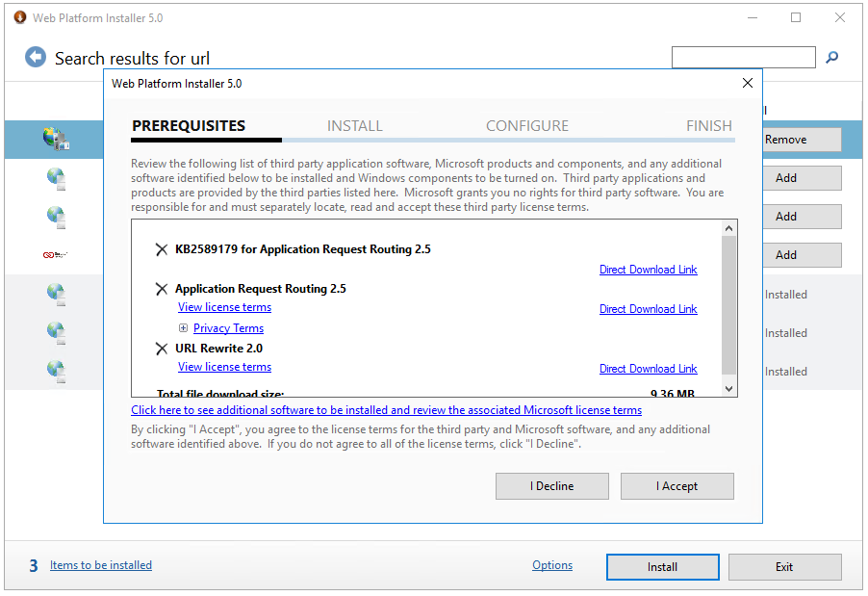868x596 pixels.
Task: Close the prerequisites dialog with X
Action: (x=748, y=83)
